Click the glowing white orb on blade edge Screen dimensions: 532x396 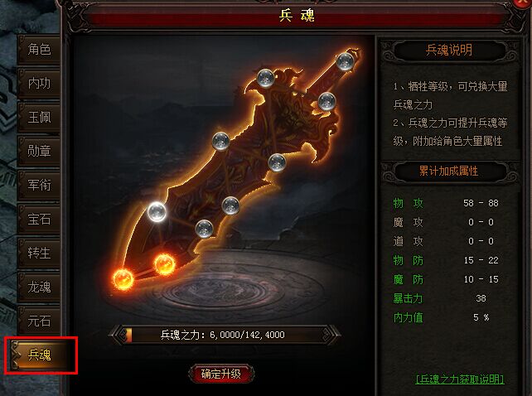(x=157, y=211)
